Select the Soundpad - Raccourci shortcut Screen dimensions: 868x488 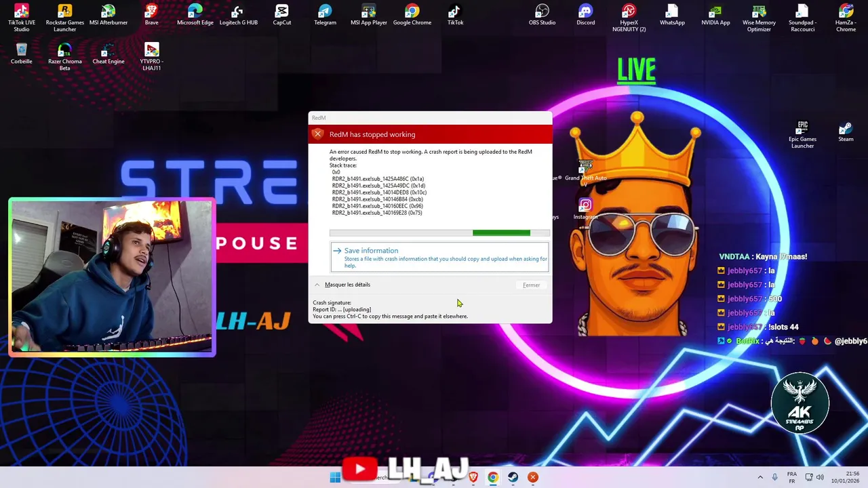tap(802, 18)
